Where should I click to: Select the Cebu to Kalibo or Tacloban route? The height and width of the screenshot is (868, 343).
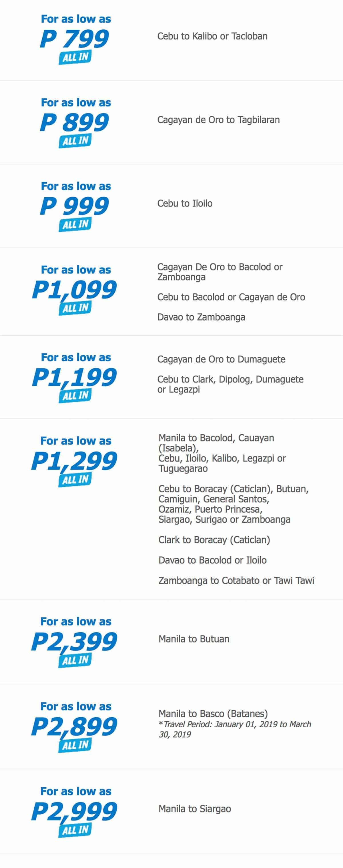click(x=212, y=36)
